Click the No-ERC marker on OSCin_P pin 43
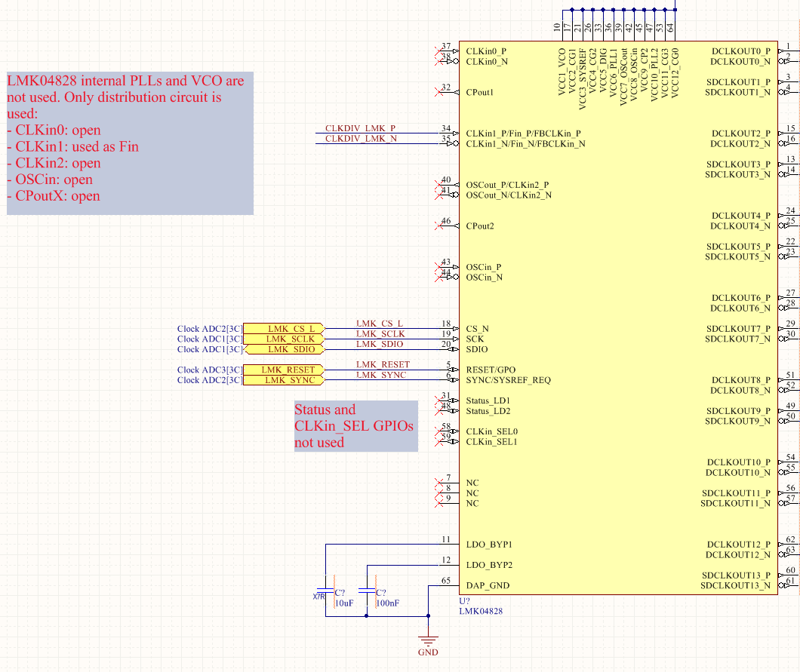 (440, 266)
